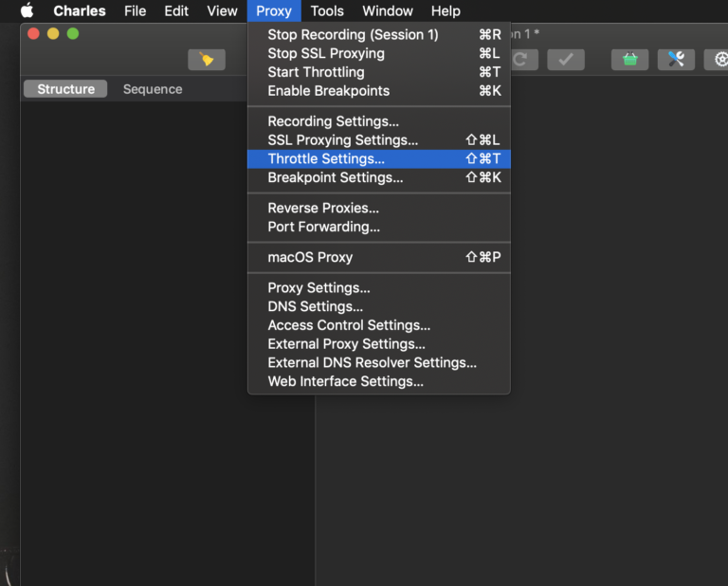The height and width of the screenshot is (586, 728).
Task: Switch to the Sequence tab
Action: 153,89
